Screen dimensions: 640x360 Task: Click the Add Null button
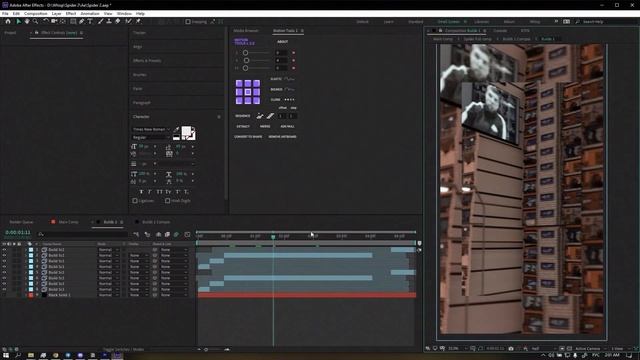(287, 127)
